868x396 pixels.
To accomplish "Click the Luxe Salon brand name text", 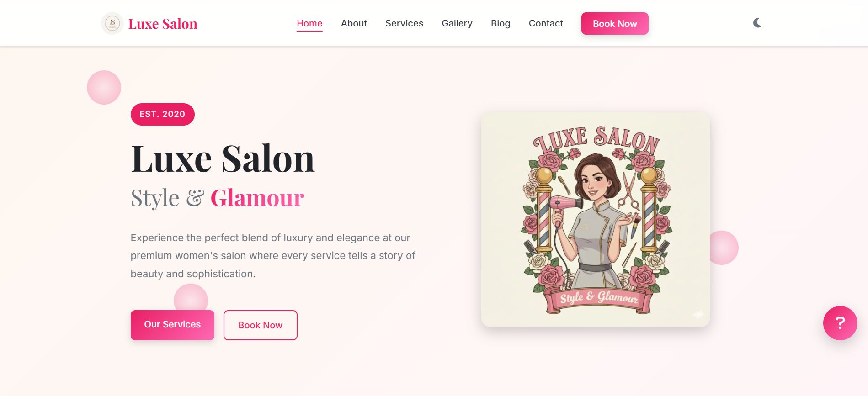I will click(163, 24).
